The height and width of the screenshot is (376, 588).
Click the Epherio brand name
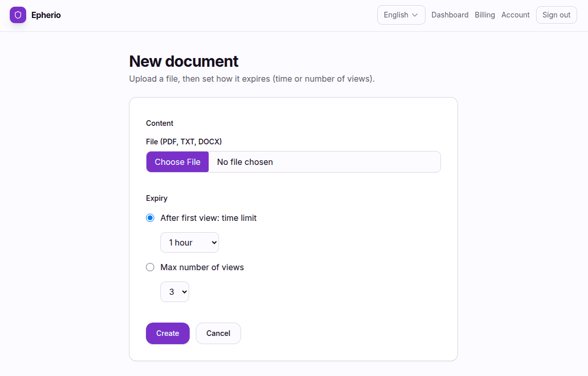pos(46,15)
